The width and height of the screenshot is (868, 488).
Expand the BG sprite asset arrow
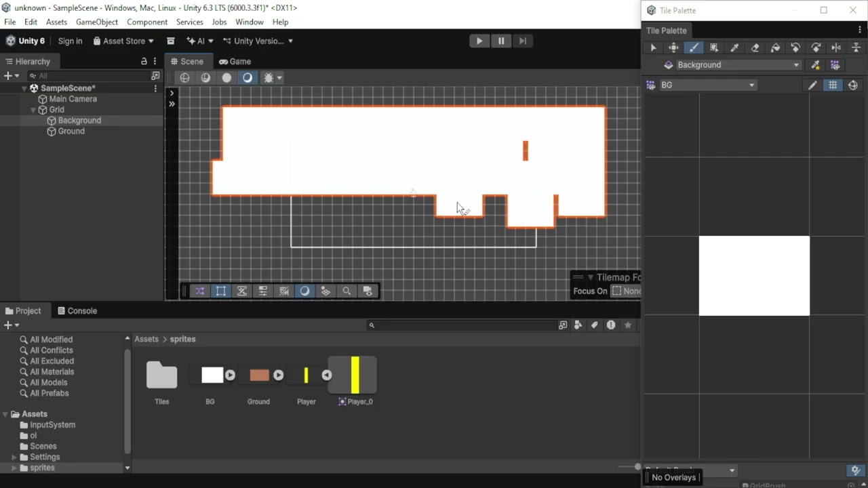[x=230, y=375]
